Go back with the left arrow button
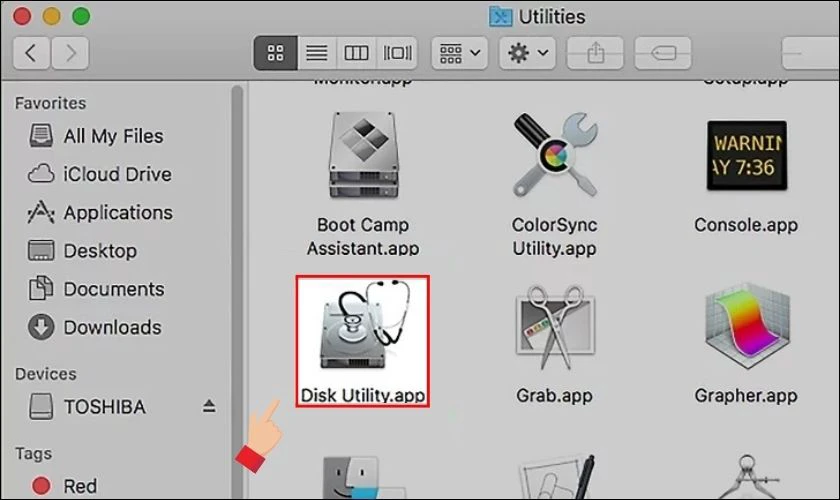 [x=31, y=53]
